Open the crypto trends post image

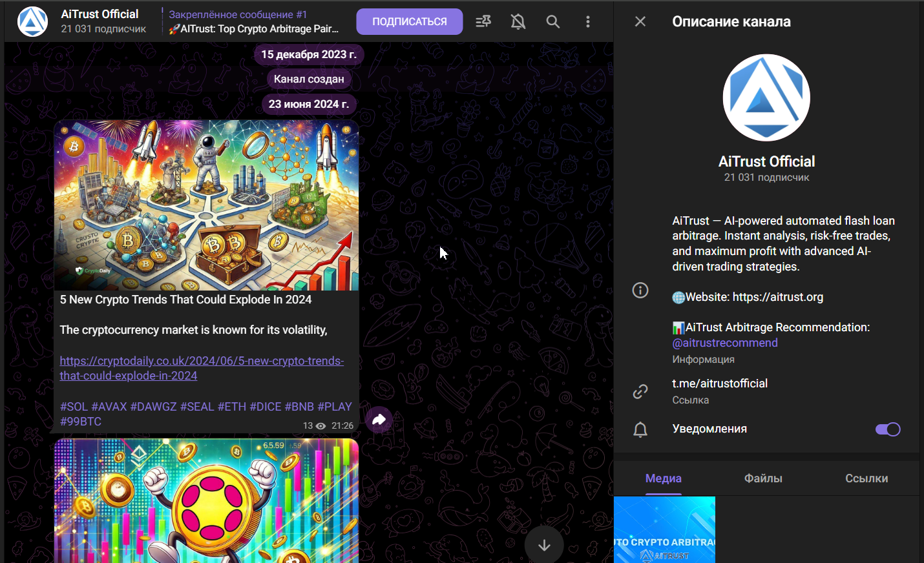point(206,205)
